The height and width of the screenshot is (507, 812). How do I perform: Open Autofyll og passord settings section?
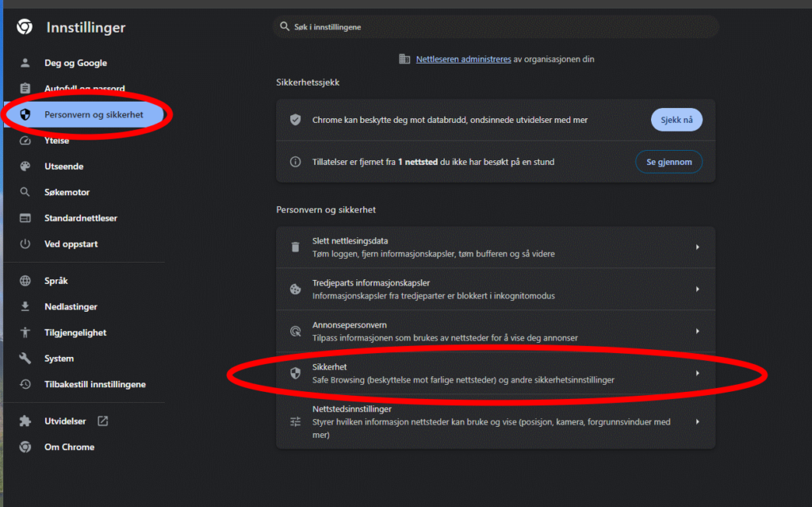pyautogui.click(x=84, y=88)
